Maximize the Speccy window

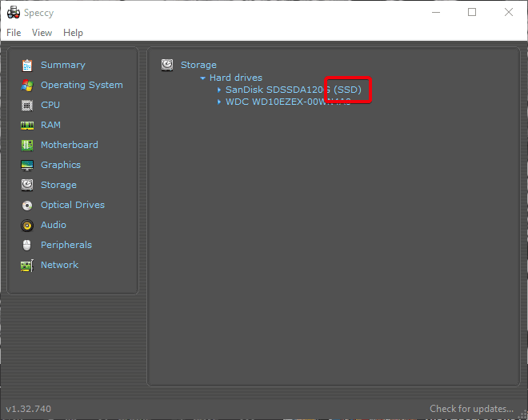(472, 13)
